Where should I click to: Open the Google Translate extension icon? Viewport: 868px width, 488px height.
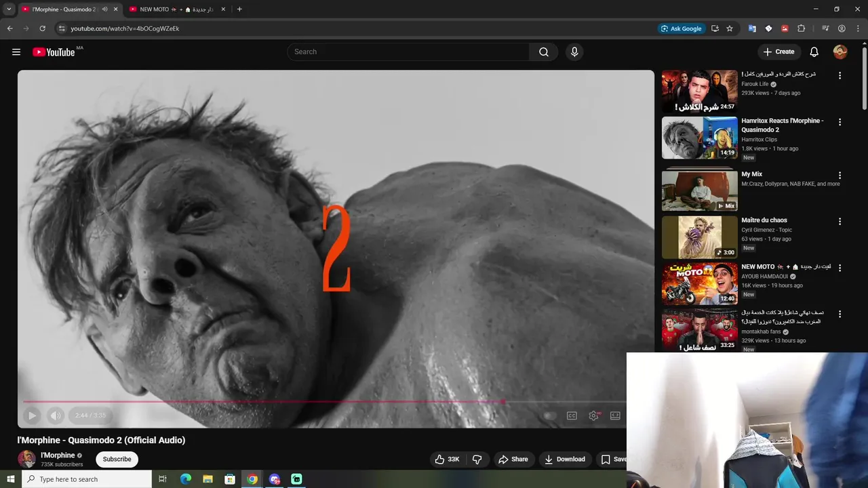pos(752,28)
